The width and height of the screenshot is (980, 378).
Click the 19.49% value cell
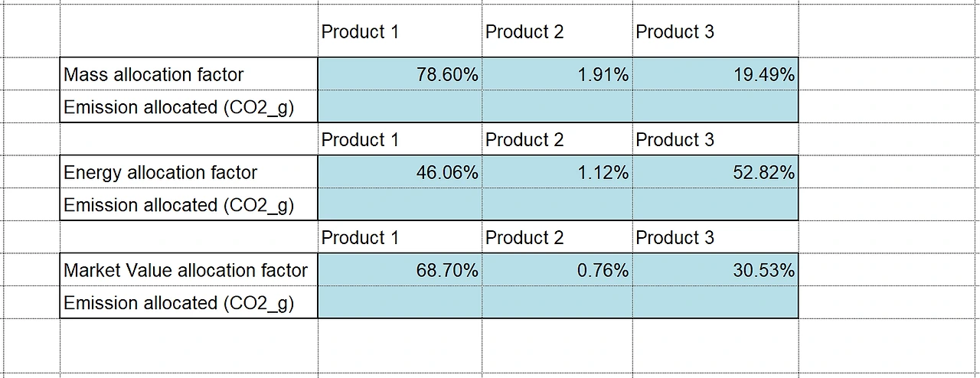(715, 74)
